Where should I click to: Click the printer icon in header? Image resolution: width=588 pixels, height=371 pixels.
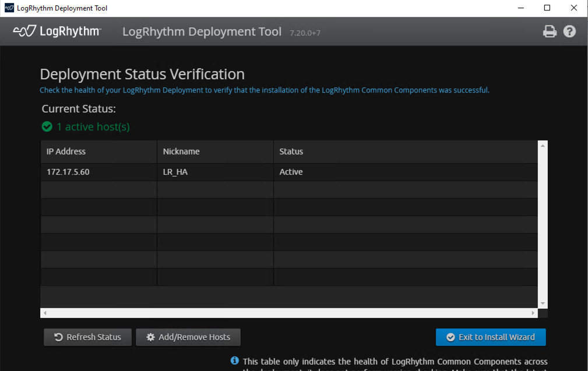550,31
